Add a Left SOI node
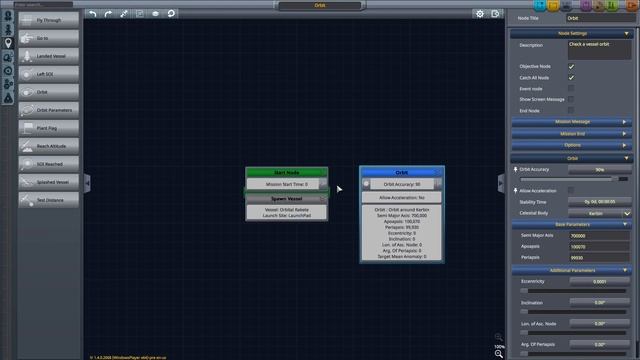 coord(49,74)
